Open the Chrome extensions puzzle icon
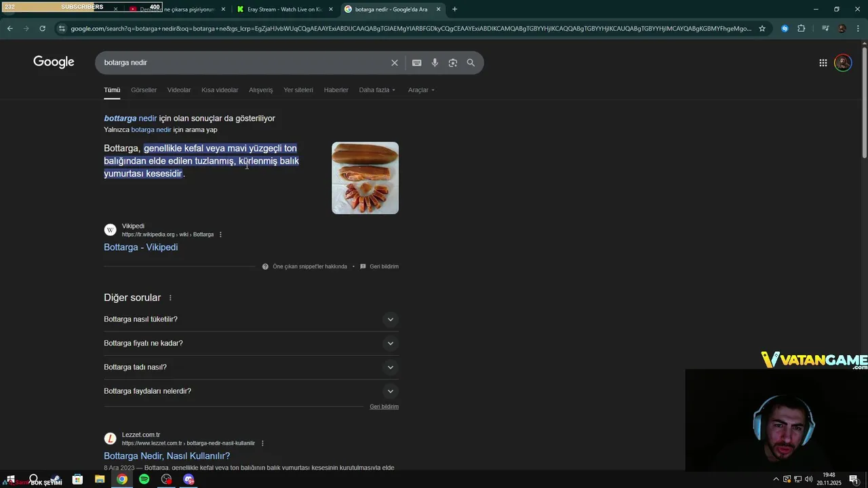Viewport: 868px width, 488px height. (801, 28)
